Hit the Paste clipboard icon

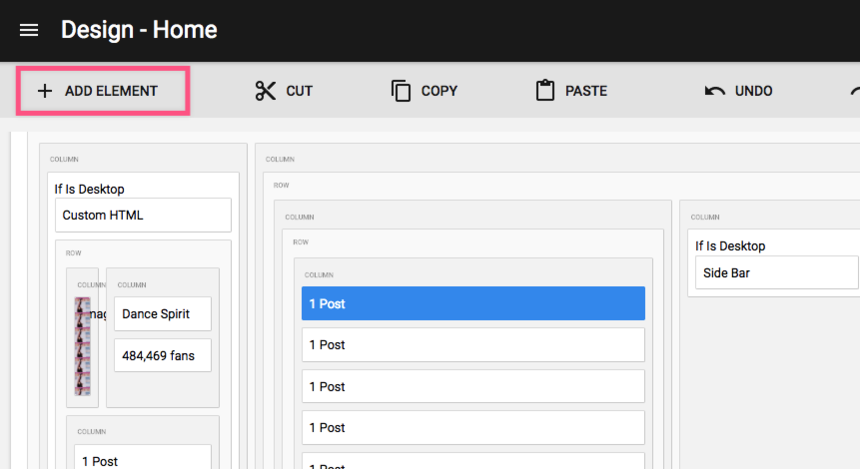point(545,91)
